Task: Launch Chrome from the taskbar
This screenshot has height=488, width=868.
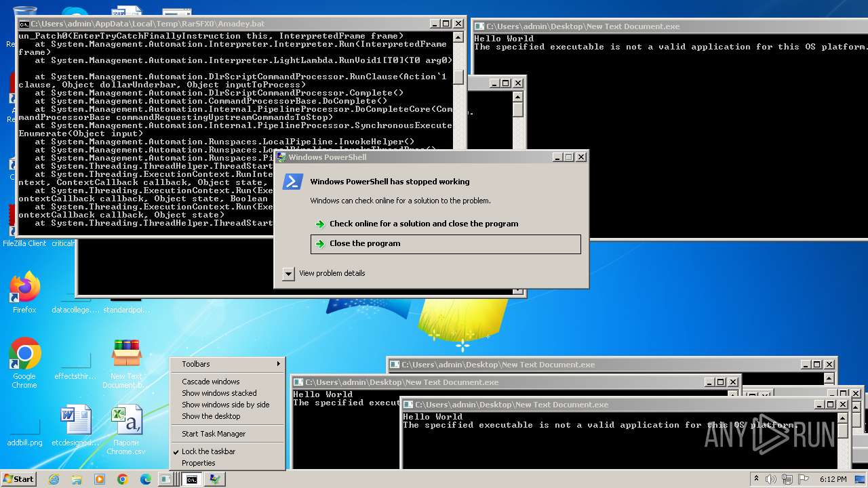Action: coord(123,479)
